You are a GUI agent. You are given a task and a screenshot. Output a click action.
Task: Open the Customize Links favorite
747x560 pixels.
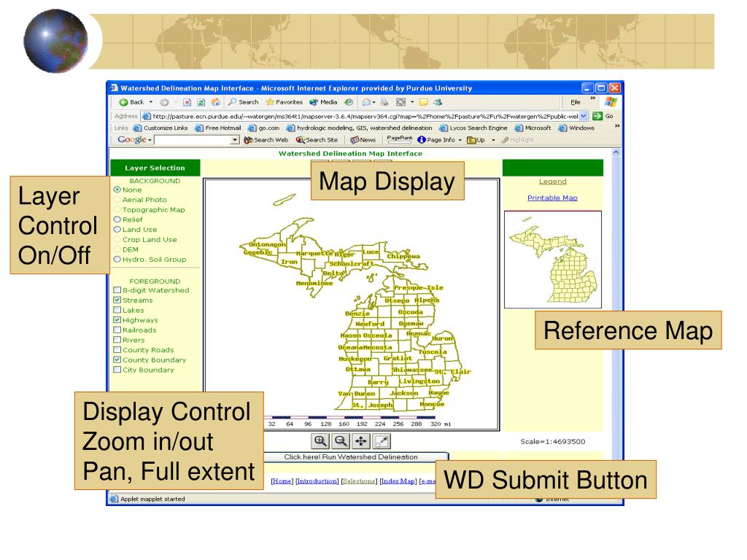[160, 128]
